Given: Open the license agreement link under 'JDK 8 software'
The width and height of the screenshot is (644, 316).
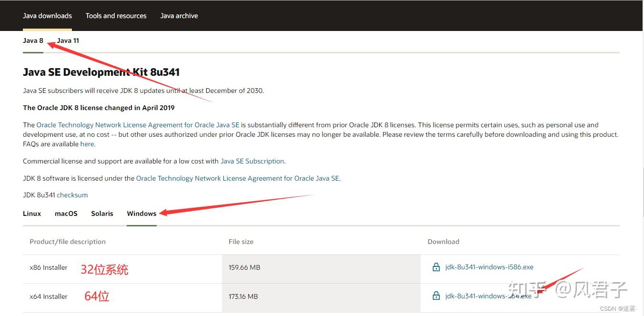Looking at the screenshot, I should click(238, 178).
